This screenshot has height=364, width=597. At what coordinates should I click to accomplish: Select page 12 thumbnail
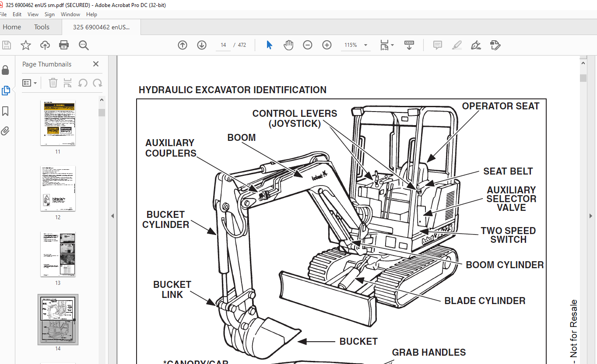58,189
